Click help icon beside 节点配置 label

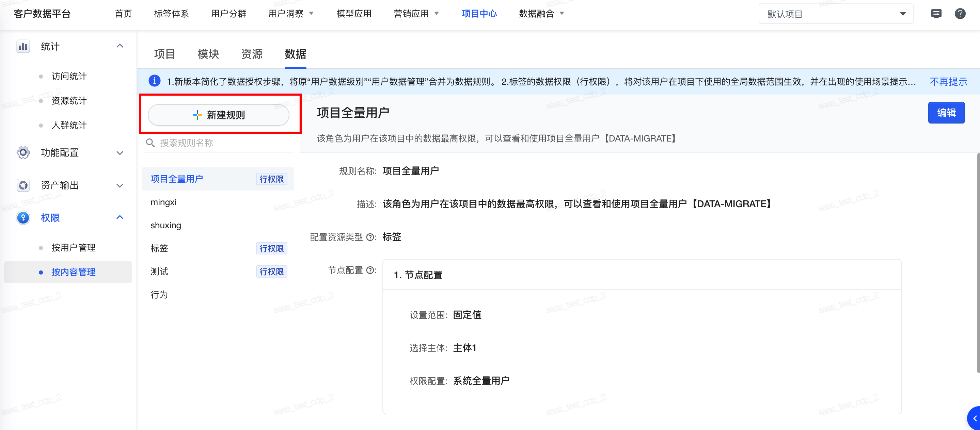370,270
